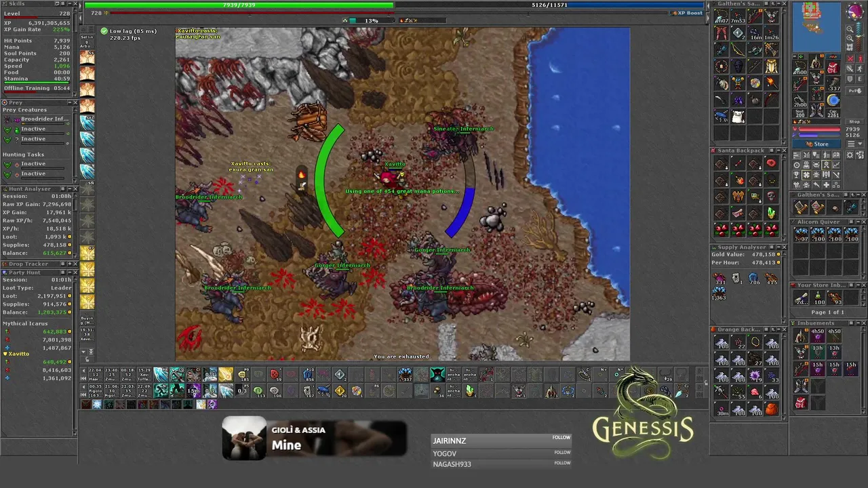Adjust the minimap floor level slider
The width and height of the screenshot is (868, 488).
point(859,35)
